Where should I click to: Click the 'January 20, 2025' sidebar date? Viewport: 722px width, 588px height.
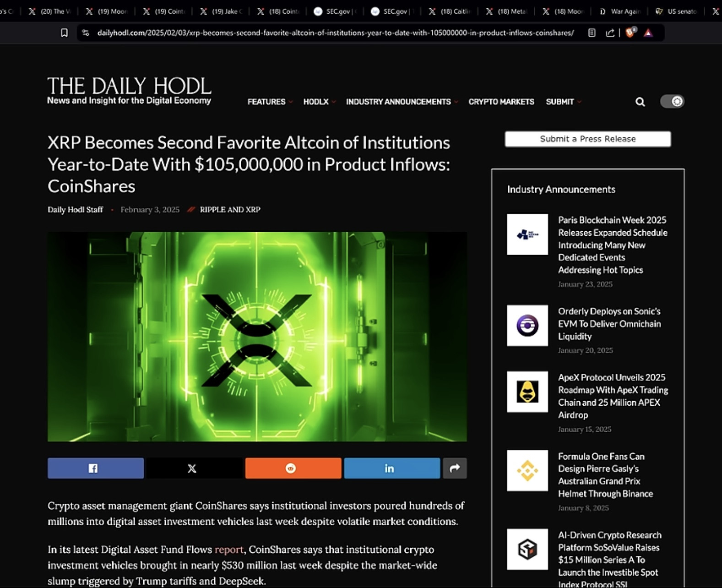coord(586,350)
